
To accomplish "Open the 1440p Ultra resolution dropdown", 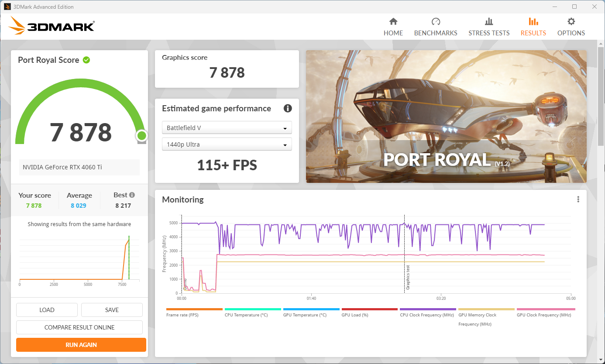I will click(x=227, y=144).
